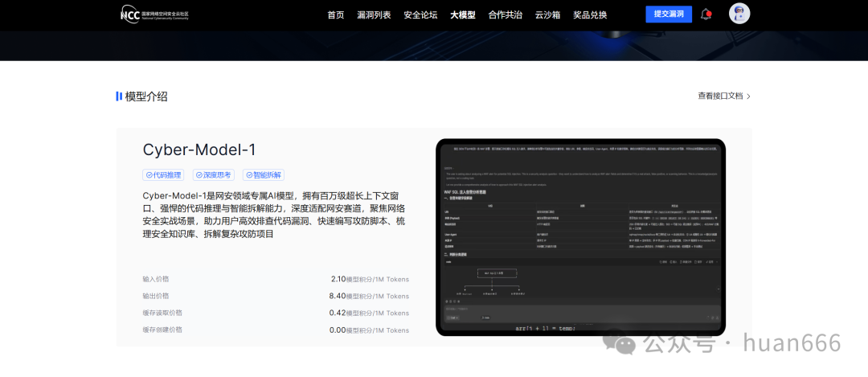Image resolution: width=868 pixels, height=377 pixels.
Task: Select the 大模型 nav item
Action: [463, 15]
